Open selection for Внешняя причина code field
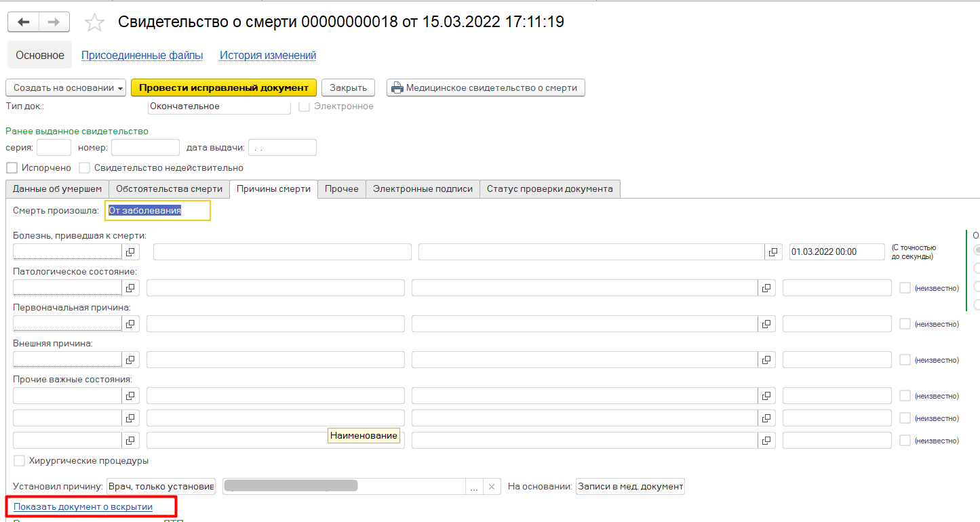This screenshot has height=522, width=980. pyautogui.click(x=131, y=359)
